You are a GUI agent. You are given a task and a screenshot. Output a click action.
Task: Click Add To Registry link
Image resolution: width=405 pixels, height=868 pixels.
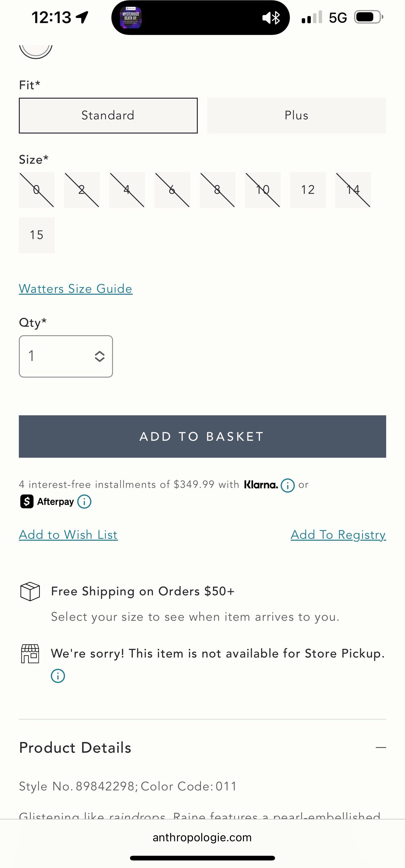pyautogui.click(x=338, y=535)
